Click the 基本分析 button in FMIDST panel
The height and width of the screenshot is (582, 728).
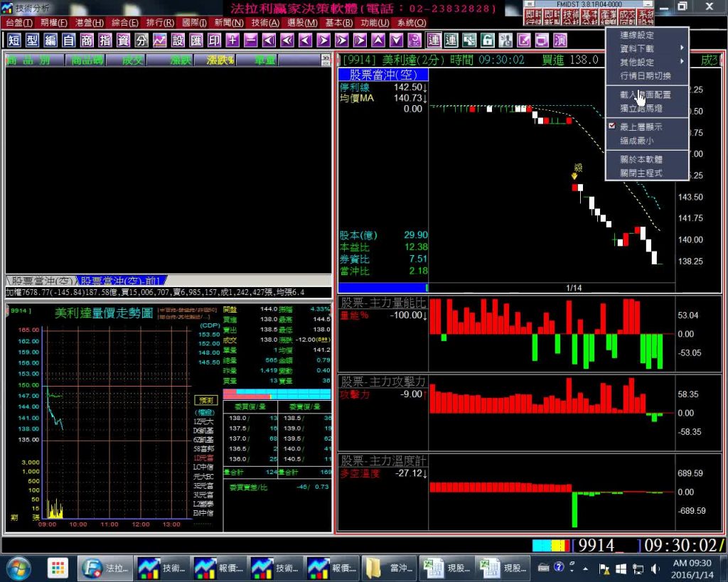(x=589, y=18)
